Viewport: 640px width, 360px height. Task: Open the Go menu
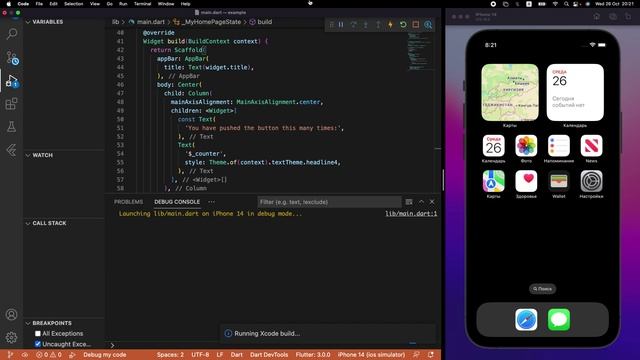click(109, 4)
